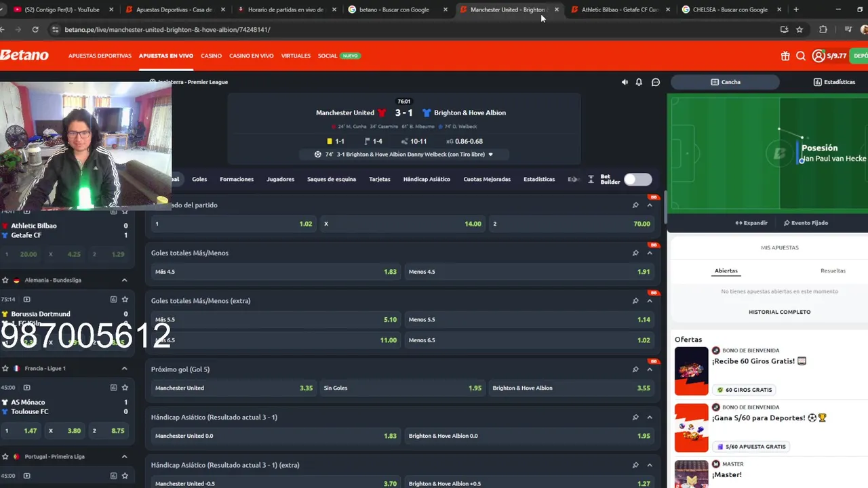Click the ¡Recibe 60 Giros Gratis! offer thumbnail
The height and width of the screenshot is (488, 868).
691,371
